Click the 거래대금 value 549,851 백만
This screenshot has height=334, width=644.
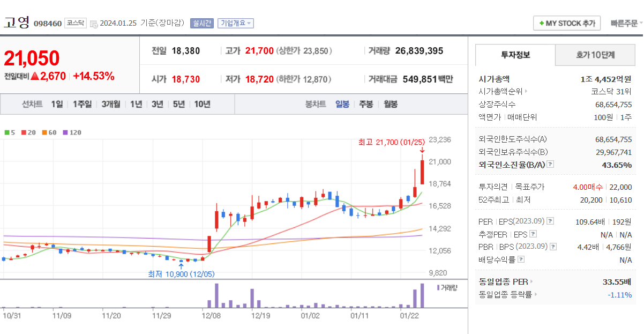click(x=428, y=79)
